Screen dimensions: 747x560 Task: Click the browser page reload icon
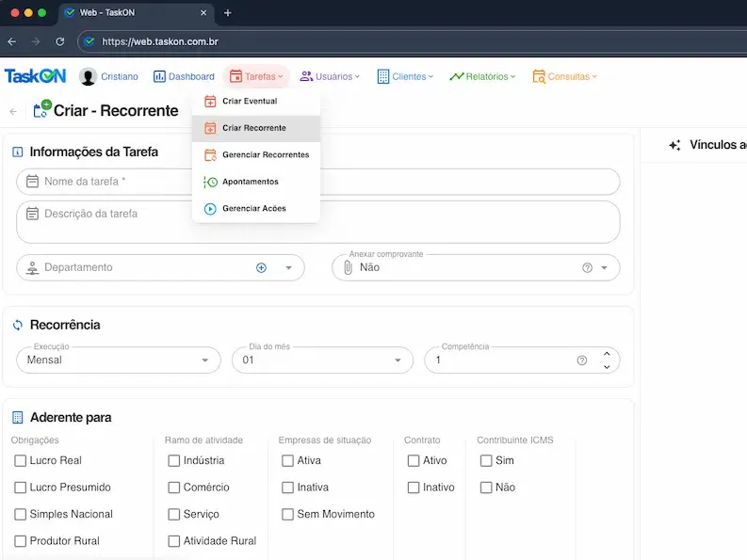(60, 41)
